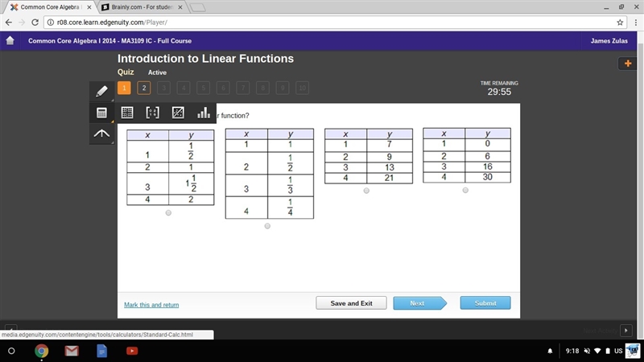The image size is (644, 362).
Task: Click the course title in header
Action: (x=109, y=41)
